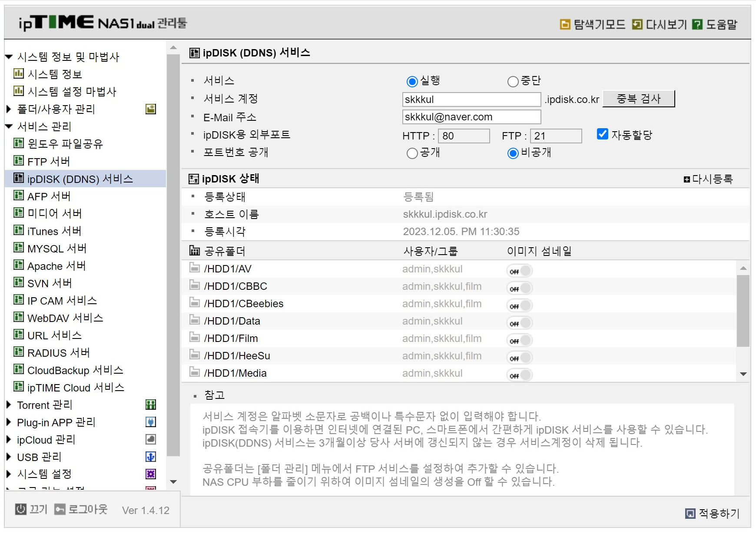Click the 탐색기모드 icon in header

click(565, 24)
